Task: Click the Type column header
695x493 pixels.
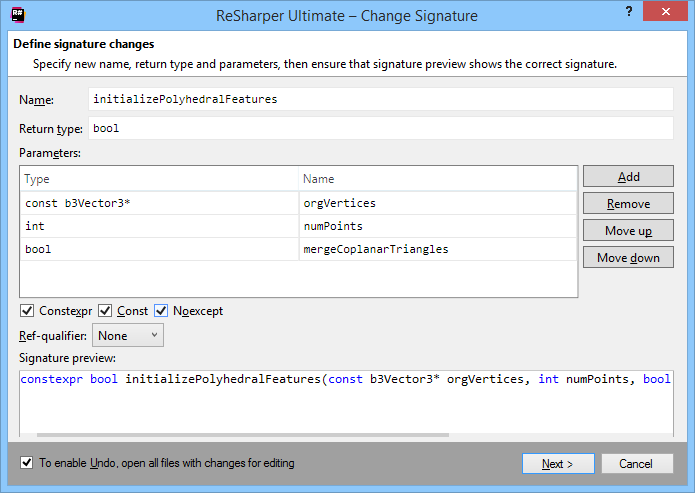Action: (x=160, y=179)
